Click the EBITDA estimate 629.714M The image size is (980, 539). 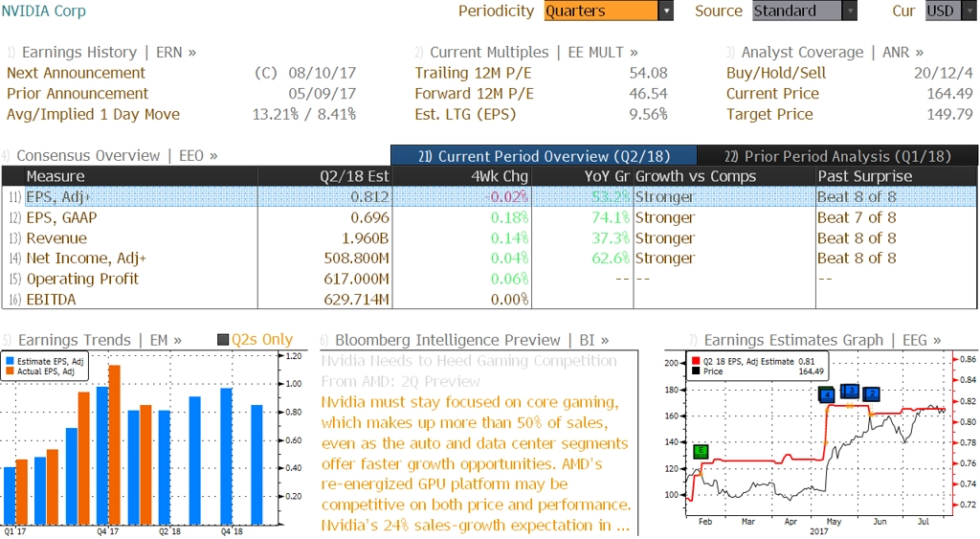tap(356, 300)
